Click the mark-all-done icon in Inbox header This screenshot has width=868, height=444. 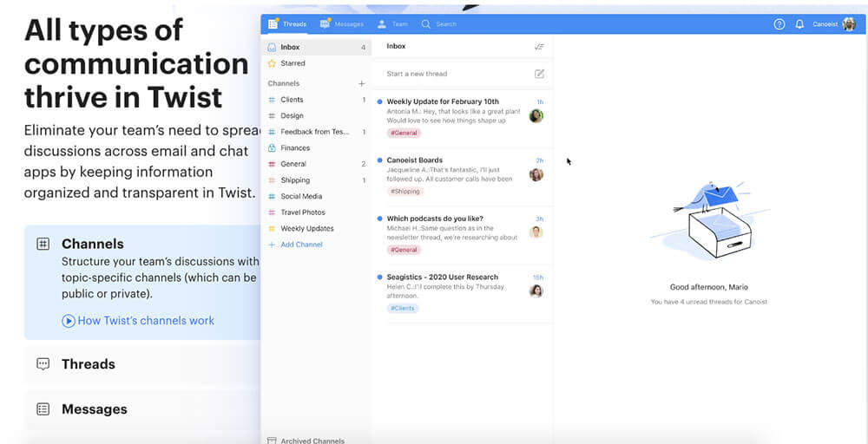pyautogui.click(x=539, y=47)
